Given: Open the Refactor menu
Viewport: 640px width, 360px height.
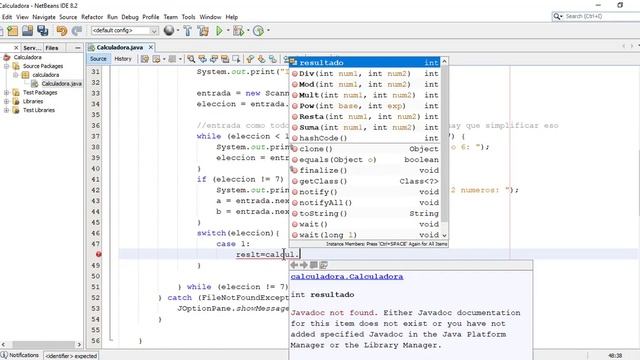Looking at the screenshot, I should point(92,17).
